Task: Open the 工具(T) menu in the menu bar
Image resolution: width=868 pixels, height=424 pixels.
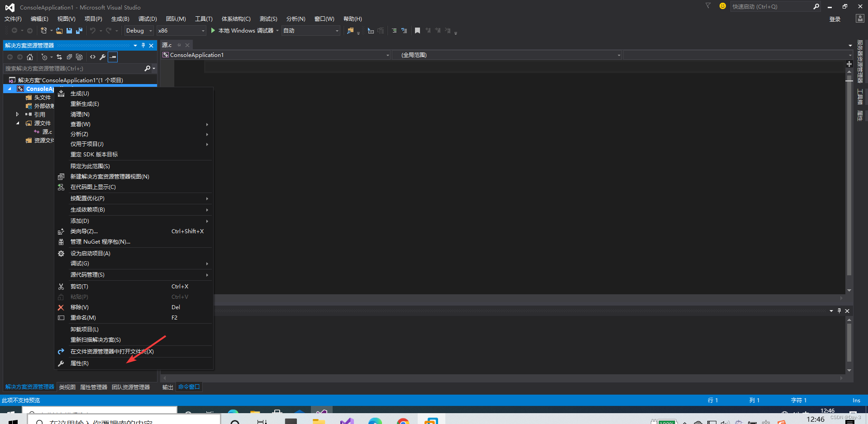Action: click(x=204, y=19)
